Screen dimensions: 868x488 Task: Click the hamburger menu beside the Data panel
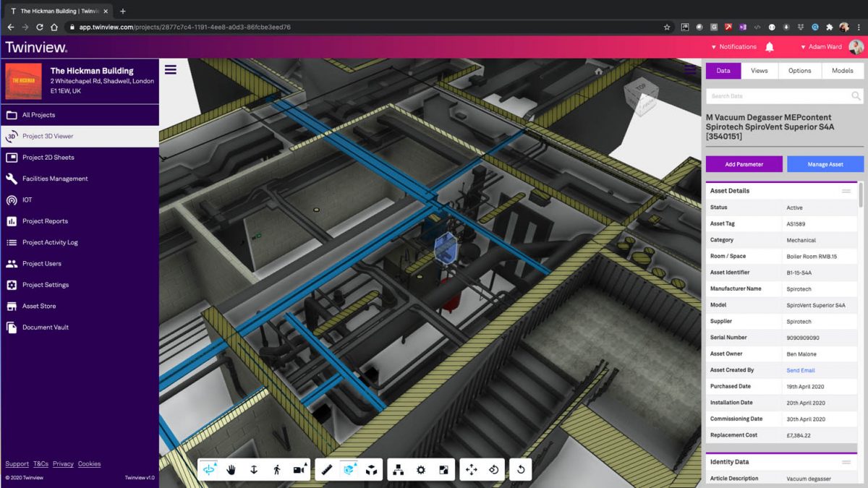point(691,70)
